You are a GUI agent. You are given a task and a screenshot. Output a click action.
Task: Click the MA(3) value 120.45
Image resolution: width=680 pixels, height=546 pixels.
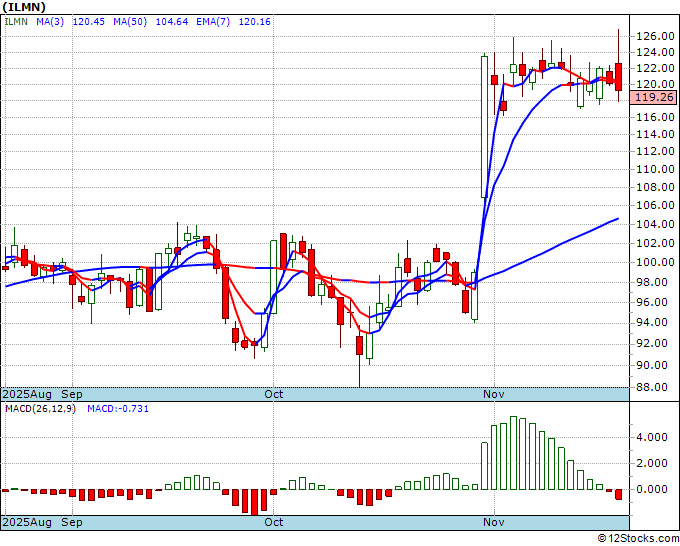point(88,22)
